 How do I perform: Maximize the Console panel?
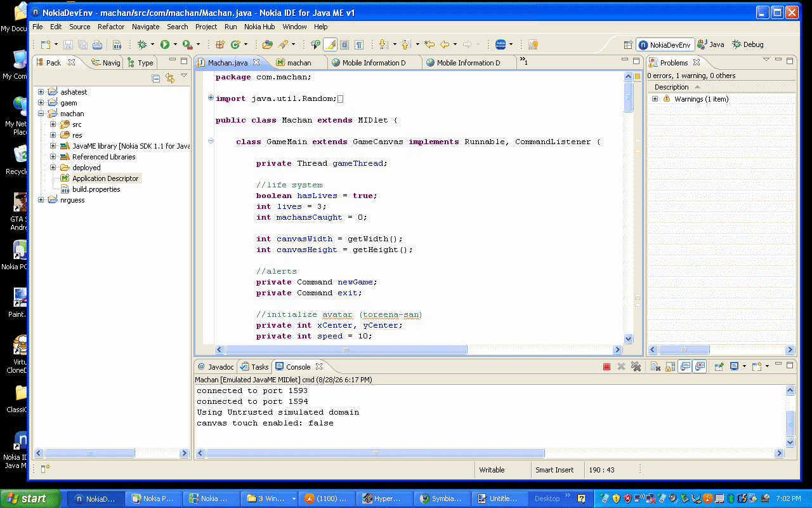click(790, 364)
